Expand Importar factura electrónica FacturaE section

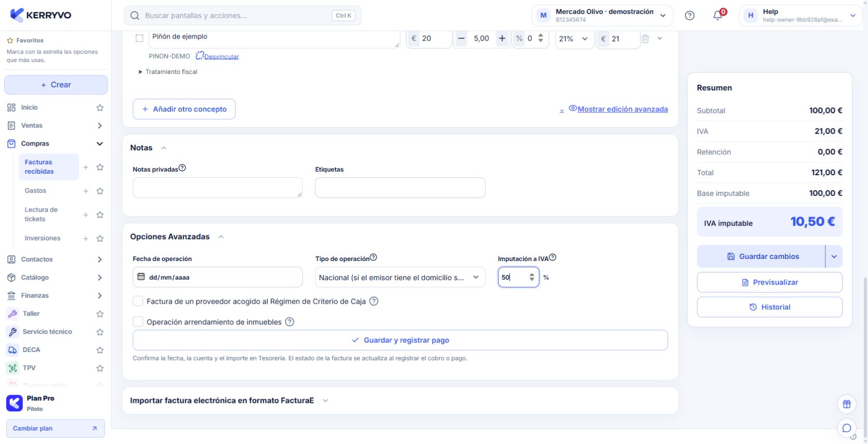click(325, 401)
